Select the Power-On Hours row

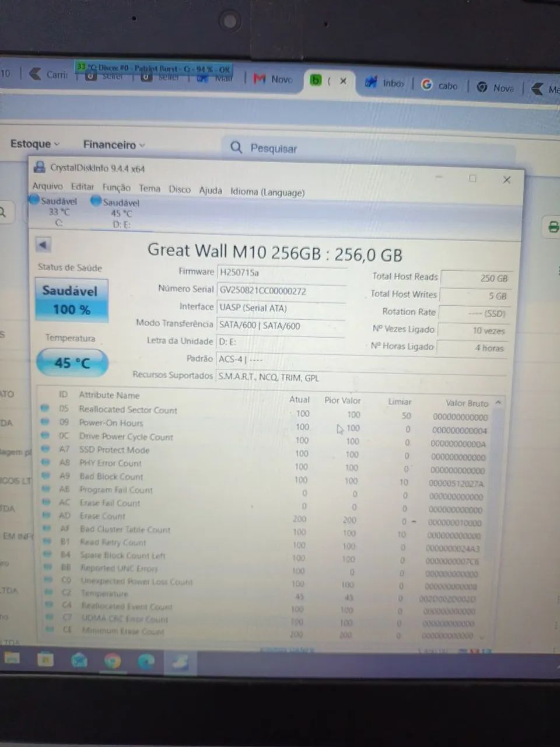coord(265,425)
